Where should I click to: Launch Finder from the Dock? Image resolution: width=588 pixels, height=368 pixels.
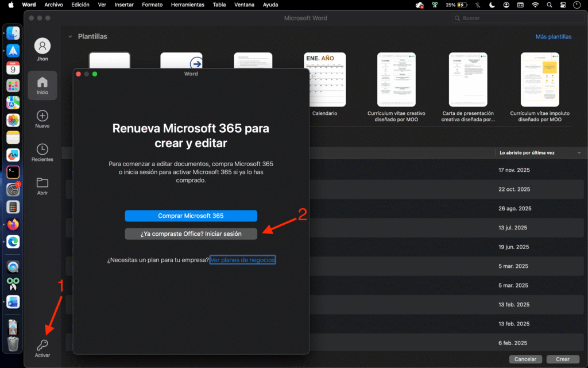pyautogui.click(x=13, y=33)
